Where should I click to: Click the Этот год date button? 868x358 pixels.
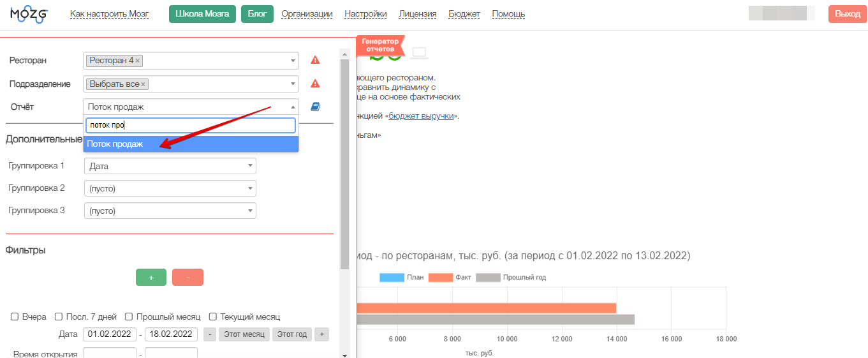tap(292, 334)
